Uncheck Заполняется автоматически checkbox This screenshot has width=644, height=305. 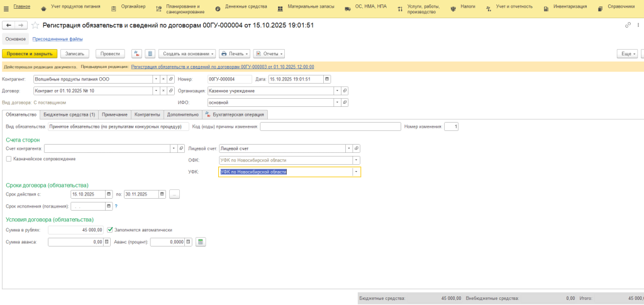click(x=111, y=230)
